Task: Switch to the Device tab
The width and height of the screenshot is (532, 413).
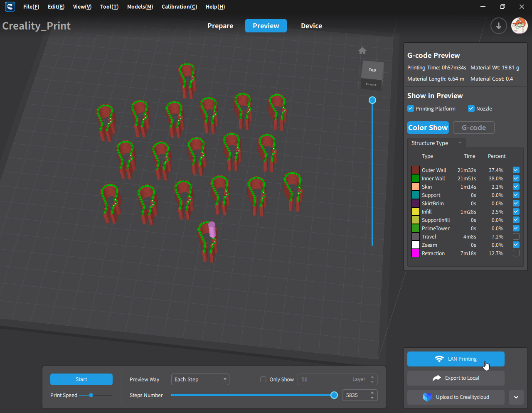Action: point(312,26)
